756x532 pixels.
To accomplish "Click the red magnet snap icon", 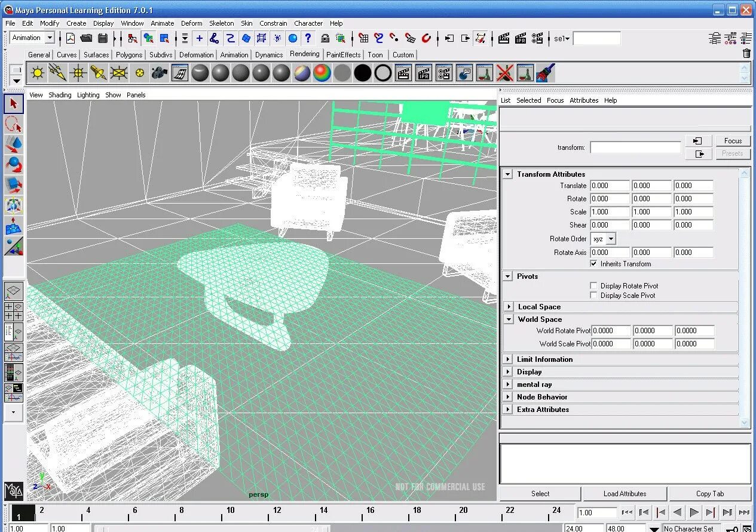I will [426, 38].
